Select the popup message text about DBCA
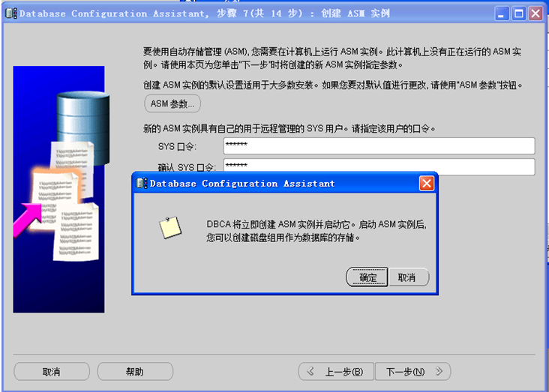Viewport: 549px width, 392px height. pyautogui.click(x=316, y=231)
